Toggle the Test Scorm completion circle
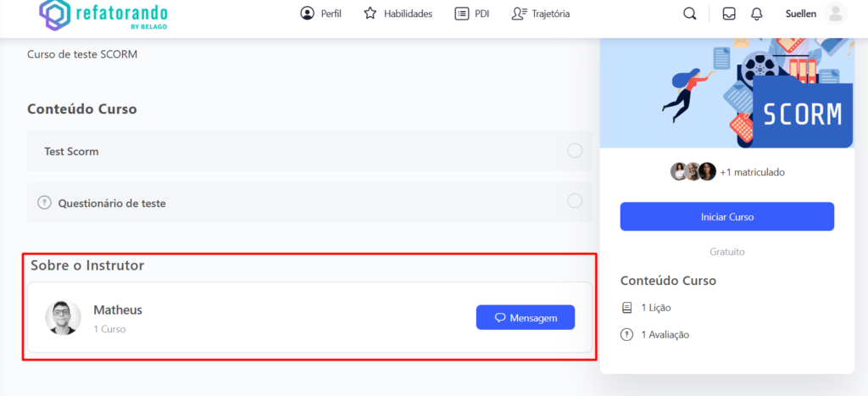This screenshot has height=396, width=868. pyautogui.click(x=575, y=151)
